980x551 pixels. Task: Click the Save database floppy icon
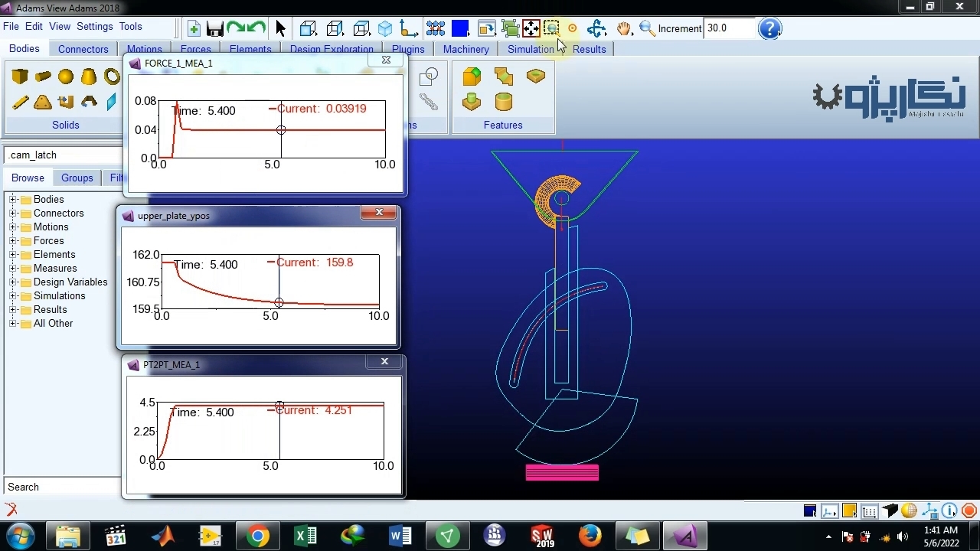point(215,29)
